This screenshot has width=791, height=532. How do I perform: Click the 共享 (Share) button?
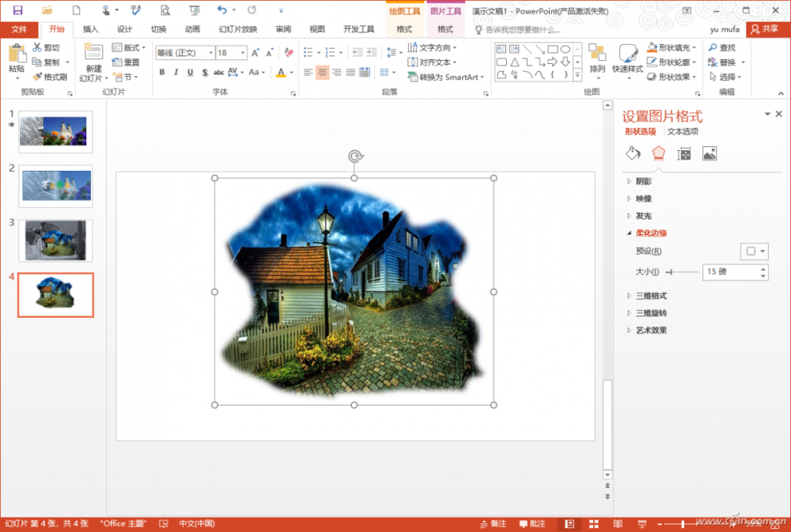pyautogui.click(x=765, y=28)
